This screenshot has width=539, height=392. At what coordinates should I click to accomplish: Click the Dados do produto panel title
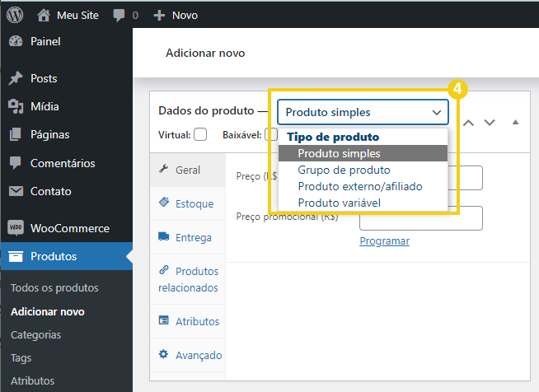pos(206,110)
